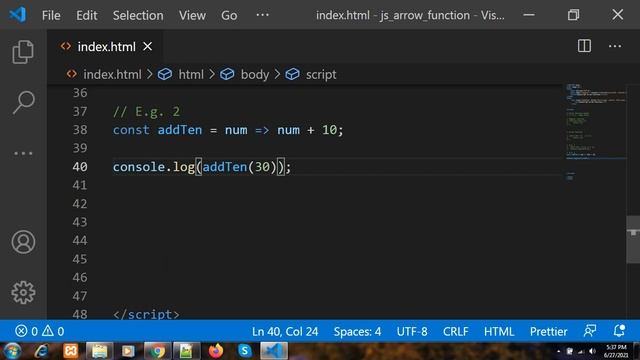Click the addTen identifier on line 38
Screen dimensions: 640x360
click(x=180, y=130)
